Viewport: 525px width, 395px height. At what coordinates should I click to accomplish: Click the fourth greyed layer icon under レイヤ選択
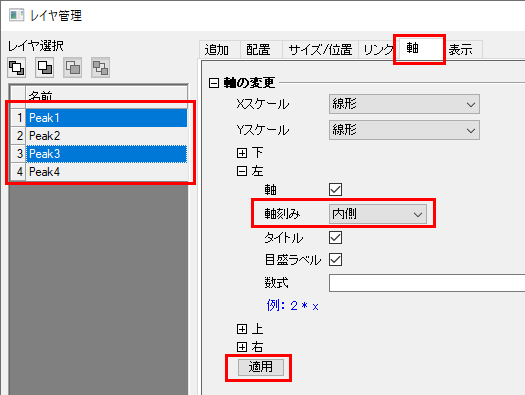coord(100,68)
